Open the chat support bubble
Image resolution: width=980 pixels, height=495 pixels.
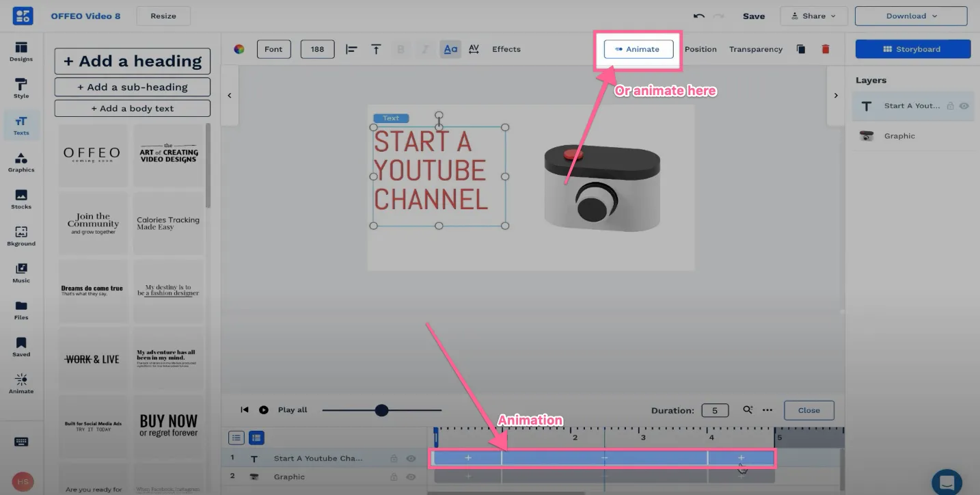[x=947, y=482]
